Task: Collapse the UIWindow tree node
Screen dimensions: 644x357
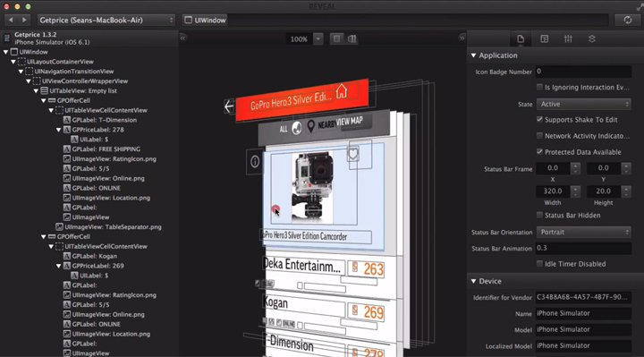Action: pos(5,52)
